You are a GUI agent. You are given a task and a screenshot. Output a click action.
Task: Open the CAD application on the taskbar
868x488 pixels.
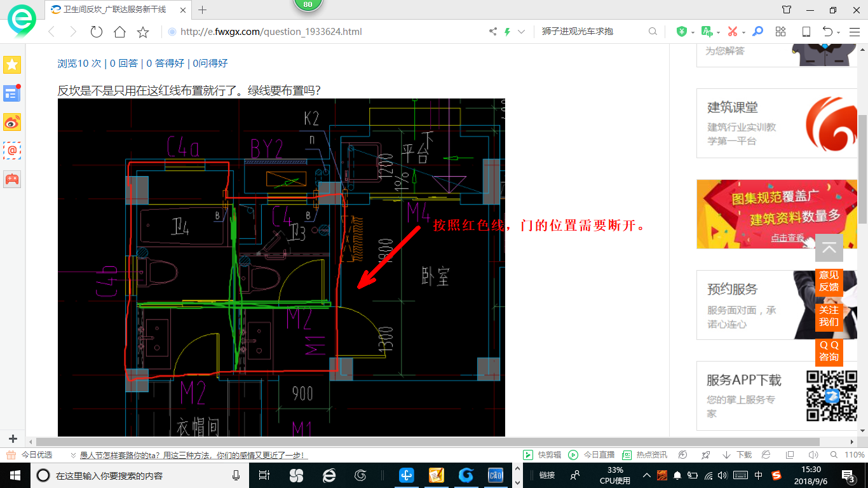pyautogui.click(x=496, y=475)
